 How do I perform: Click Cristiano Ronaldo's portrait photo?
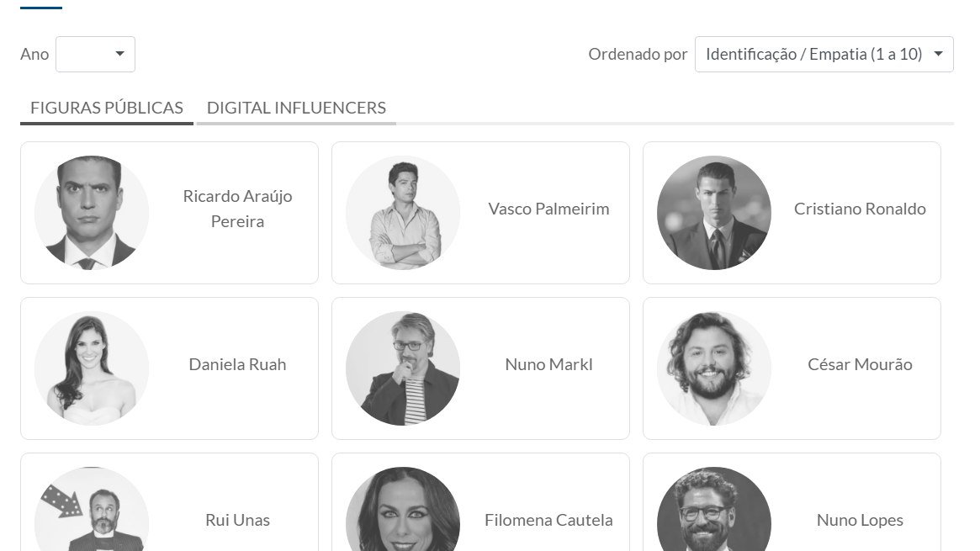[x=714, y=213]
